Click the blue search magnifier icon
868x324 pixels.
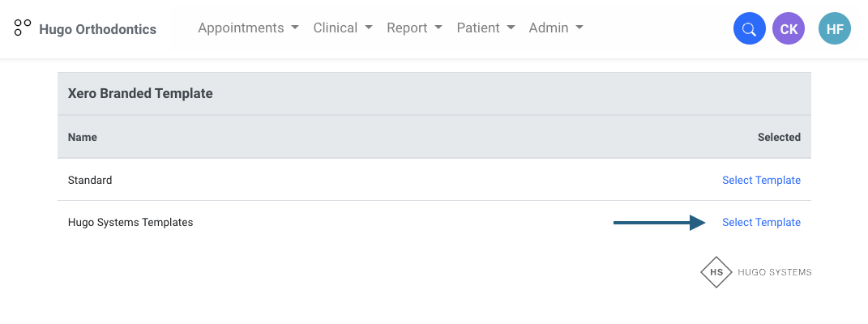click(750, 29)
